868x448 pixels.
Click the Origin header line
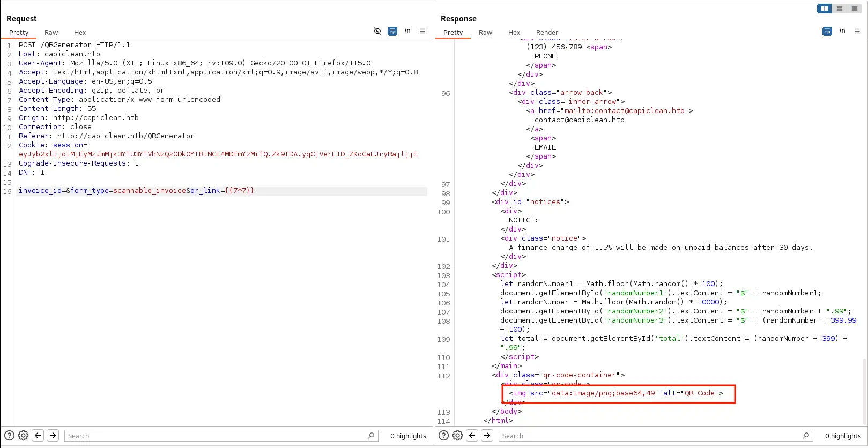click(x=79, y=118)
